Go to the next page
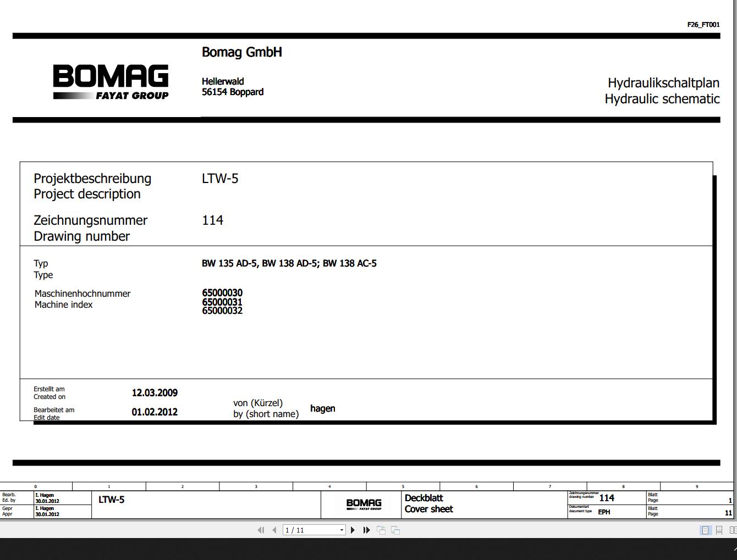This screenshot has width=737, height=560. click(x=353, y=530)
